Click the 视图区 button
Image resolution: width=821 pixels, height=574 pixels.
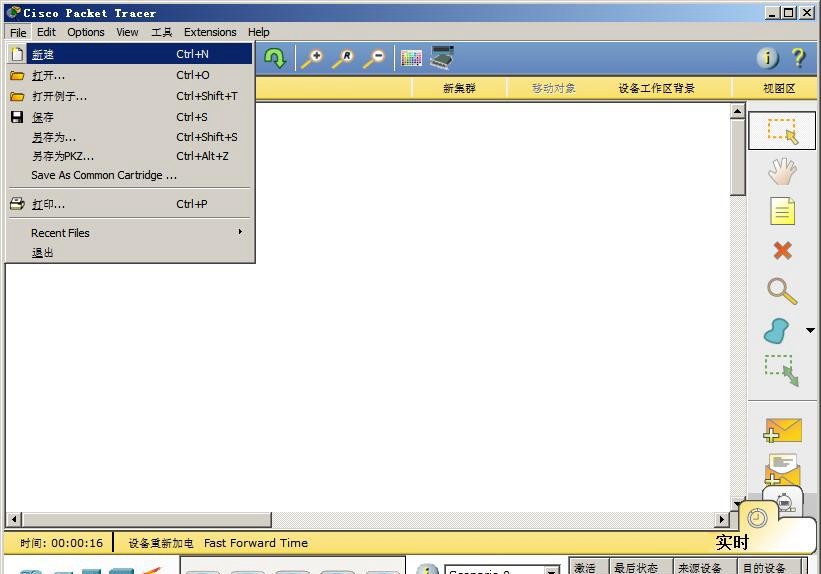tap(779, 88)
